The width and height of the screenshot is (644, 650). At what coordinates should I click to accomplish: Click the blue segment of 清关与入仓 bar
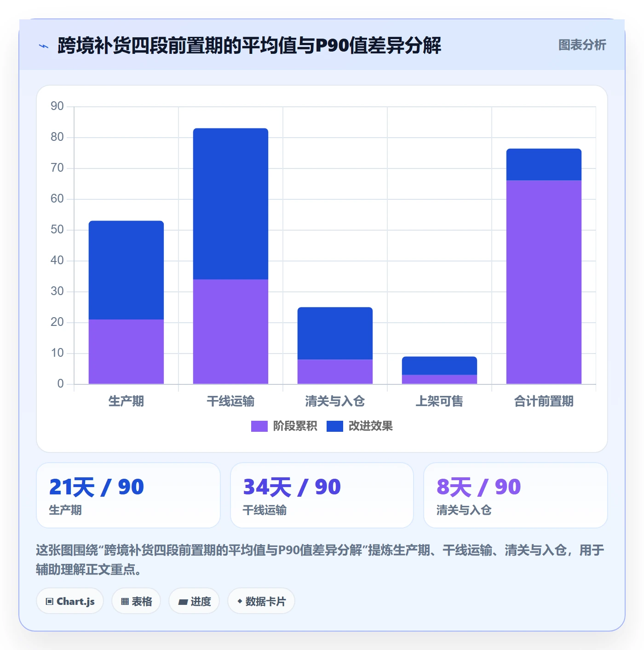point(335,333)
